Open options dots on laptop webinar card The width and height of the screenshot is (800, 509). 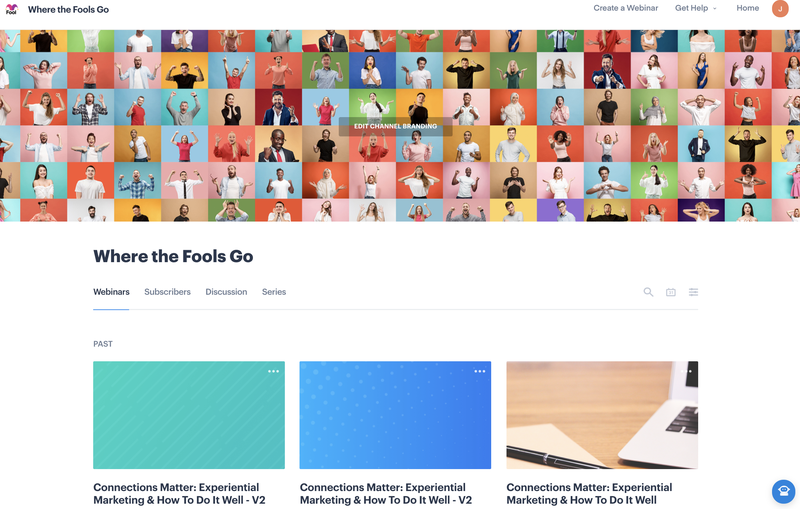tap(686, 371)
